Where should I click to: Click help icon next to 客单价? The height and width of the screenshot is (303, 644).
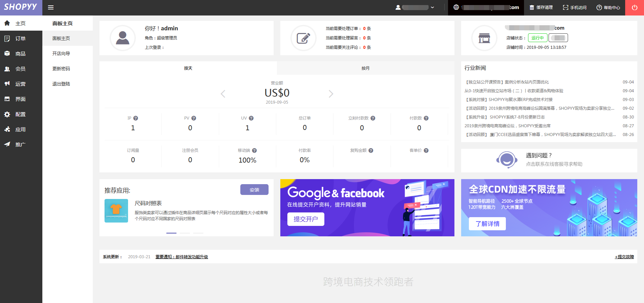(426, 150)
